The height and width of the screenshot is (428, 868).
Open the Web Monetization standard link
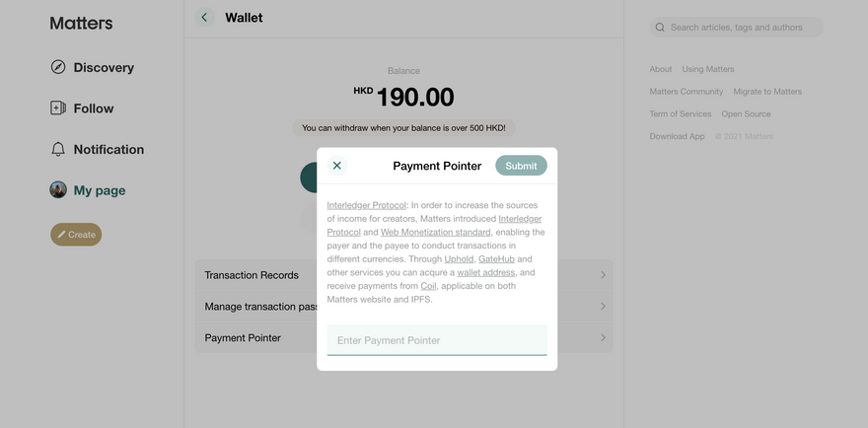[435, 232]
